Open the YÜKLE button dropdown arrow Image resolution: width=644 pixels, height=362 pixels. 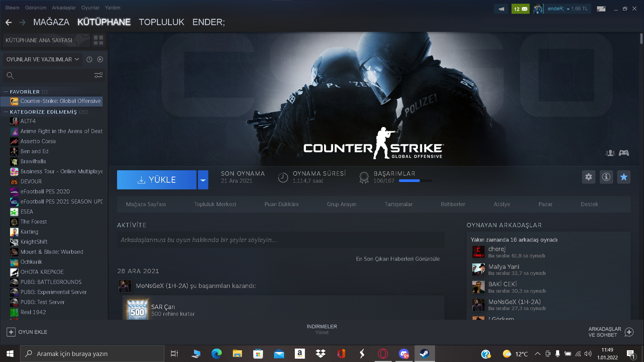pos(203,180)
